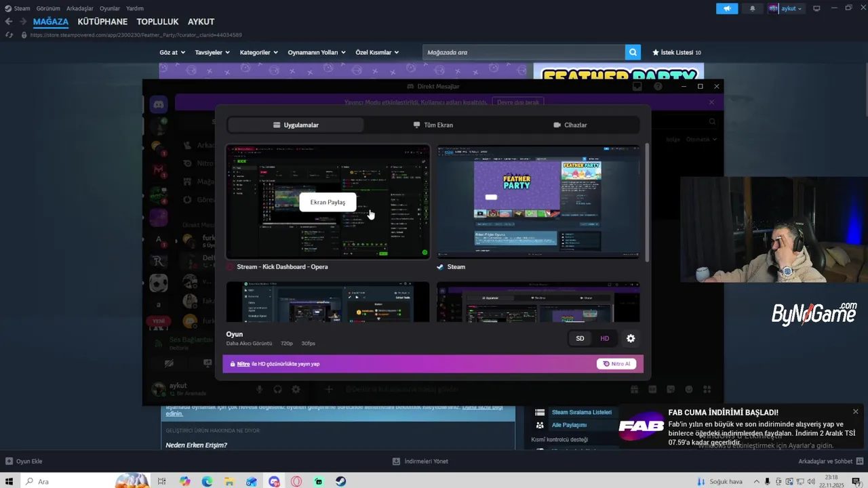Open the Discord inbox icon
868x488 pixels.
[637, 86]
